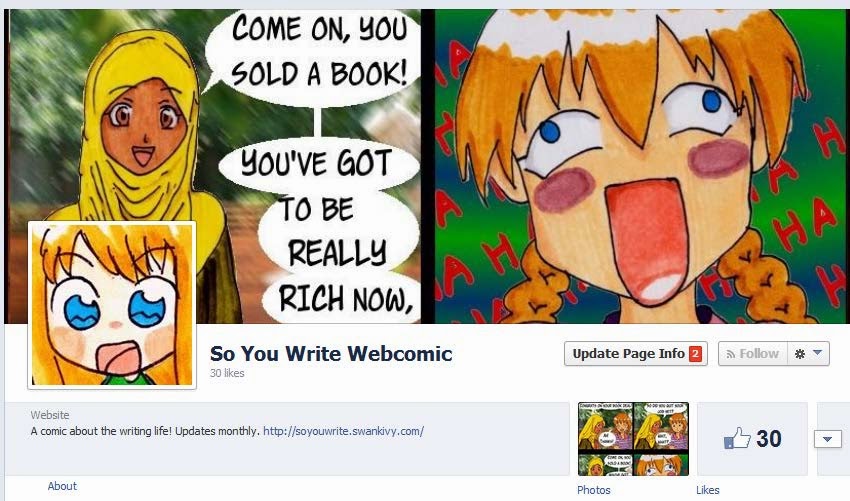The width and height of the screenshot is (850, 501).
Task: Click the 30 likes text under the title
Action: [x=227, y=373]
